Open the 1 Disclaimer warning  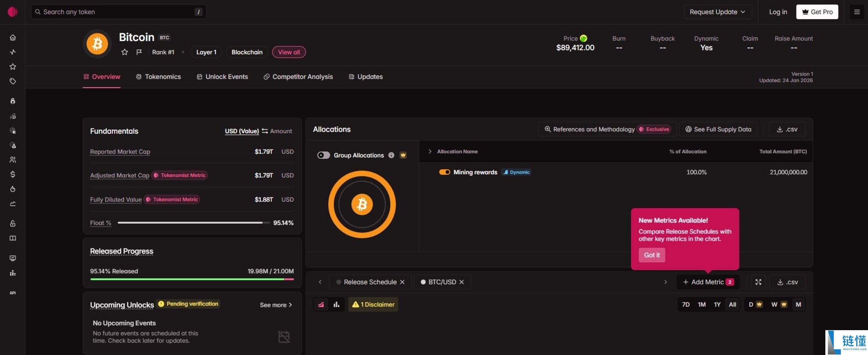point(373,305)
